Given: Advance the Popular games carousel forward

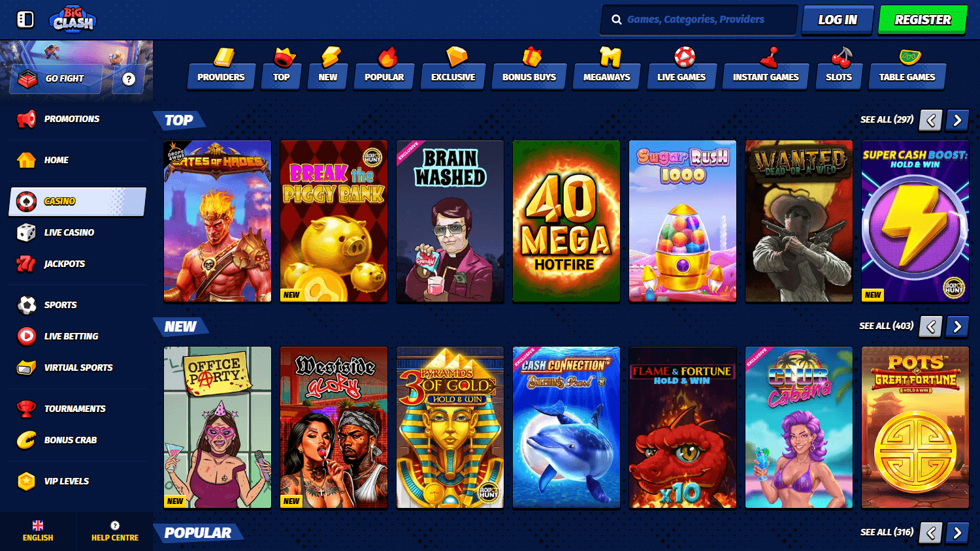Looking at the screenshot, I should point(956,532).
